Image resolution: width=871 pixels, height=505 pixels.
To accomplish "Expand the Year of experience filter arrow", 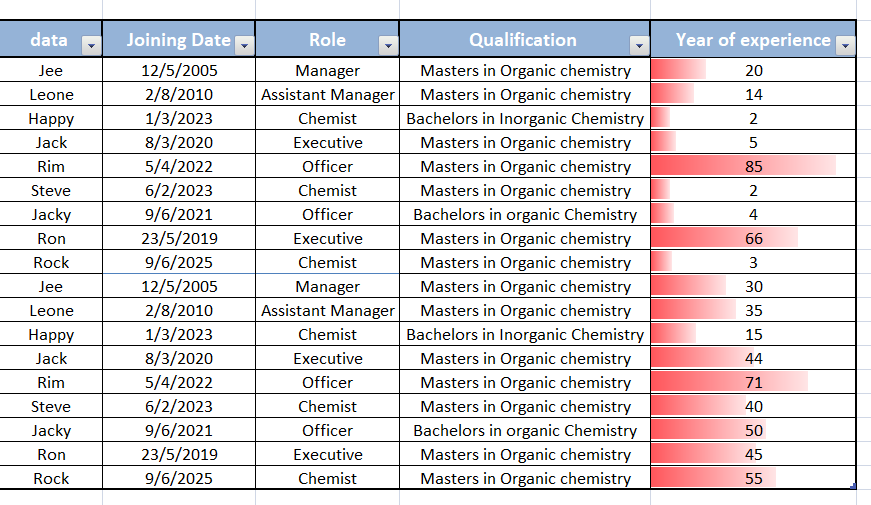I will click(845, 45).
